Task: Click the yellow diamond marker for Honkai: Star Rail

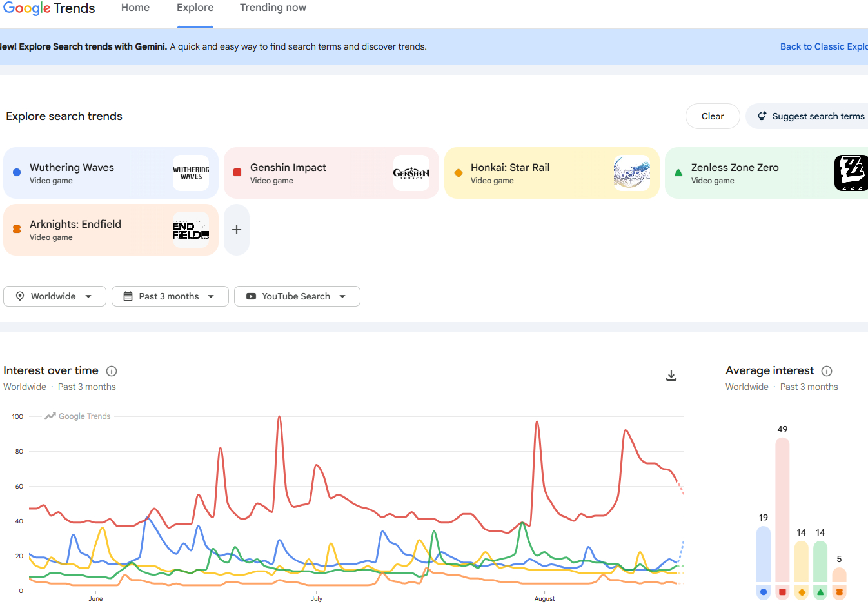Action: point(459,172)
